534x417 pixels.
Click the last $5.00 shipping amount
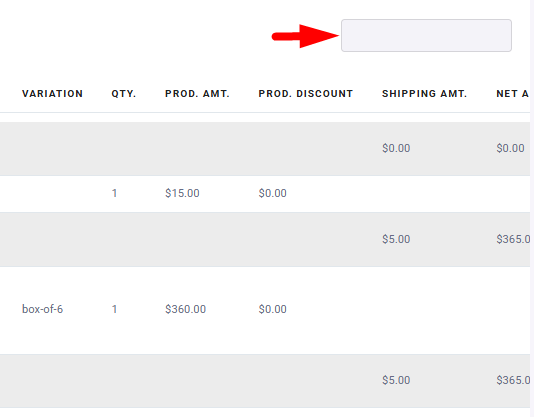pos(396,380)
